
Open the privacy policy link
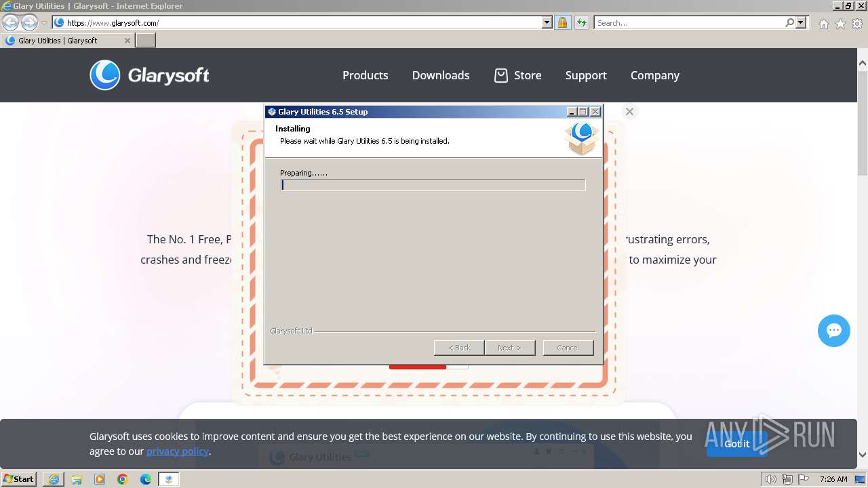tap(178, 451)
